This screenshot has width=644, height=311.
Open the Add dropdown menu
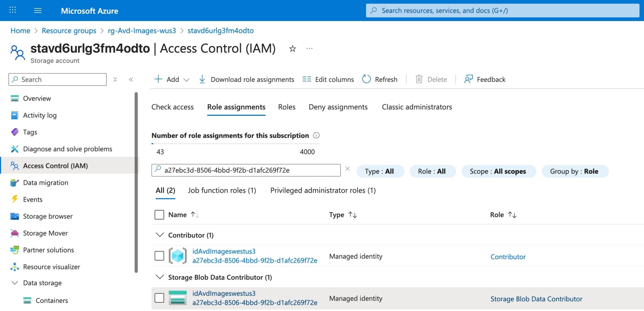(x=172, y=79)
